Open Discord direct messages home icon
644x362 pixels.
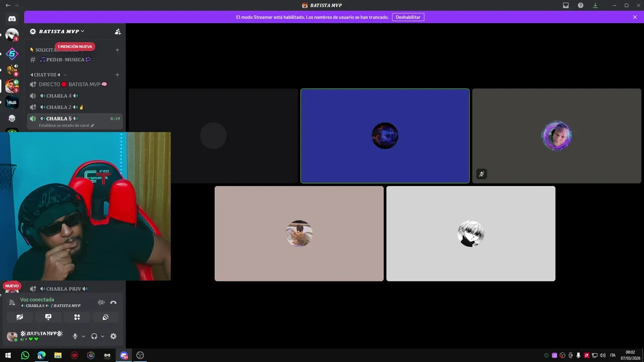12,19
